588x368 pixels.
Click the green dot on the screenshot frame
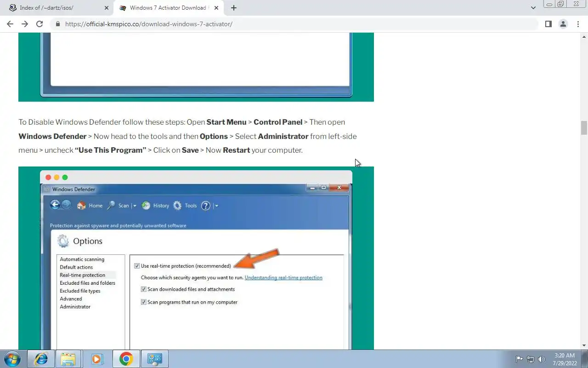[x=65, y=178]
